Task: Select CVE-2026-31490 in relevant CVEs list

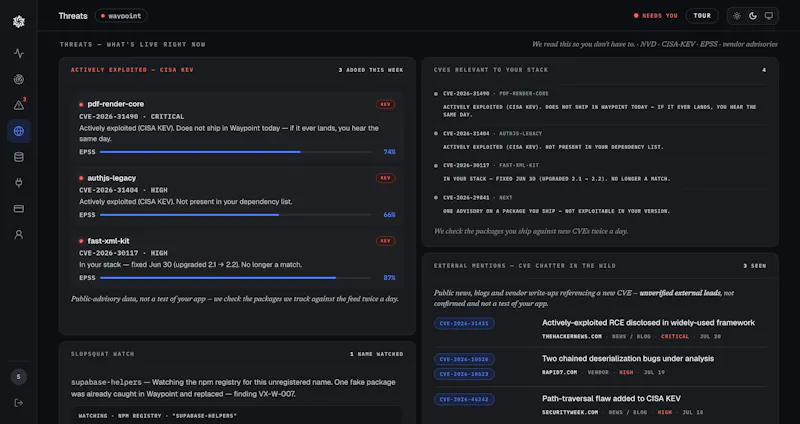Action: point(466,94)
